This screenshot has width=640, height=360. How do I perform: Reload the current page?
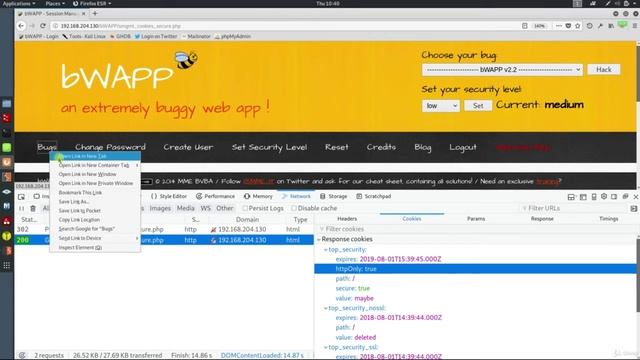click(x=43, y=26)
